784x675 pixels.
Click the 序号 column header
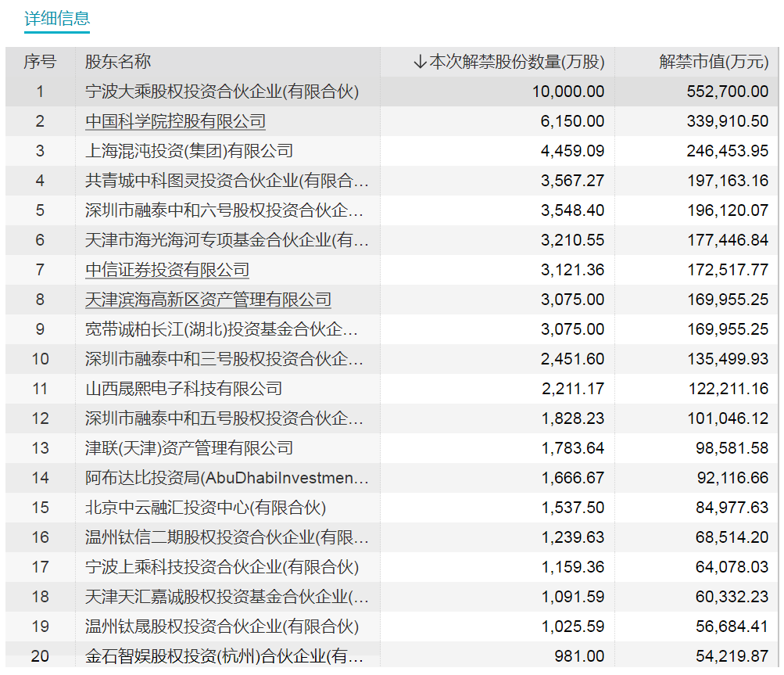pos(40,62)
